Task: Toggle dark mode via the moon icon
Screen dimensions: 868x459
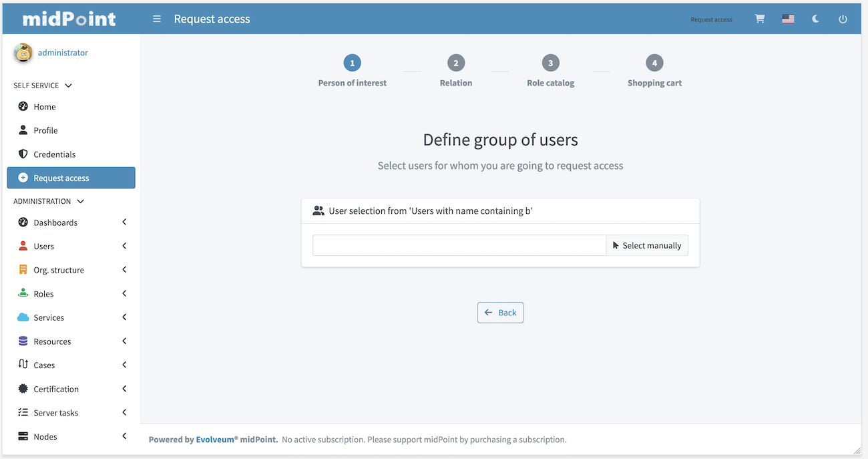Action: 815,19
